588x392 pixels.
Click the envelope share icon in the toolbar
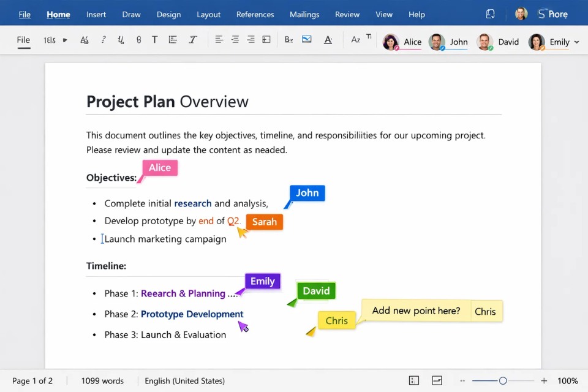coord(306,40)
